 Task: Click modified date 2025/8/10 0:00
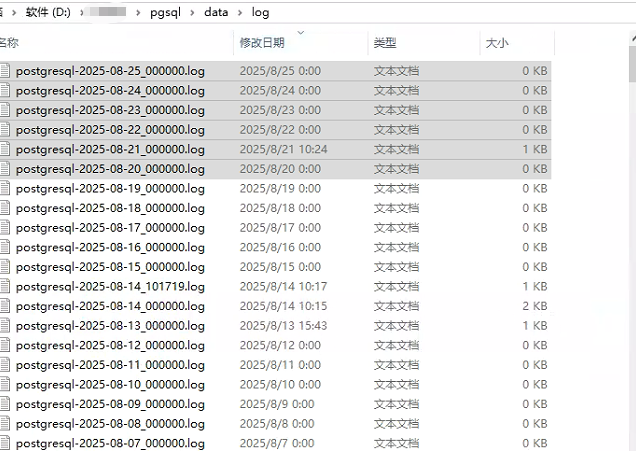tap(280, 384)
